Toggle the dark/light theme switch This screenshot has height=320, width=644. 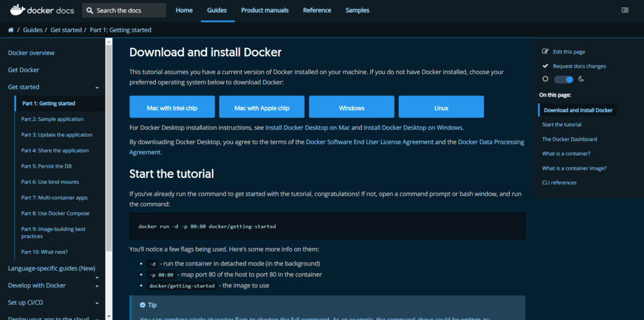coord(563,79)
